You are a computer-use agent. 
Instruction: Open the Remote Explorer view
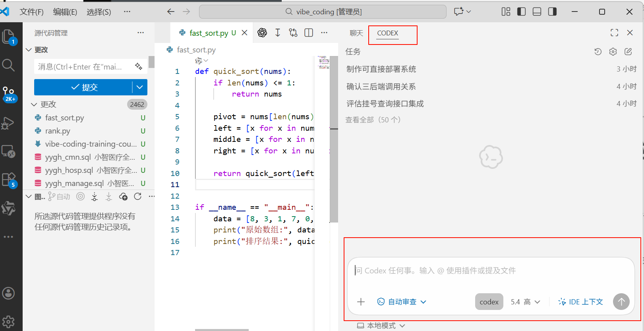tap(8, 151)
